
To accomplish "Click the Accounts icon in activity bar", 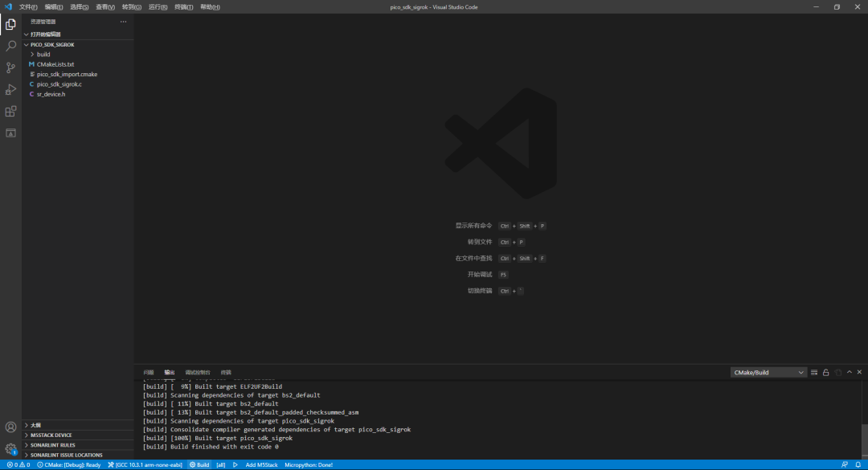I will coord(10,427).
